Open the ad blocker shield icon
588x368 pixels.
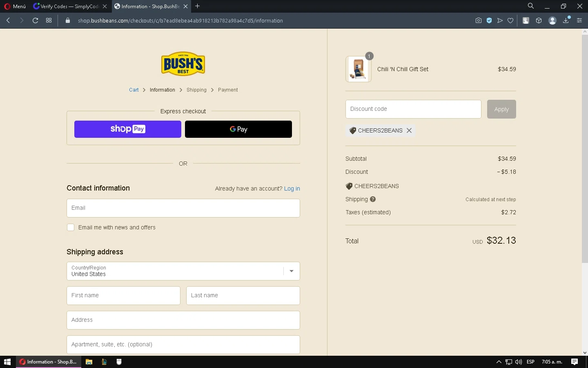pos(489,20)
